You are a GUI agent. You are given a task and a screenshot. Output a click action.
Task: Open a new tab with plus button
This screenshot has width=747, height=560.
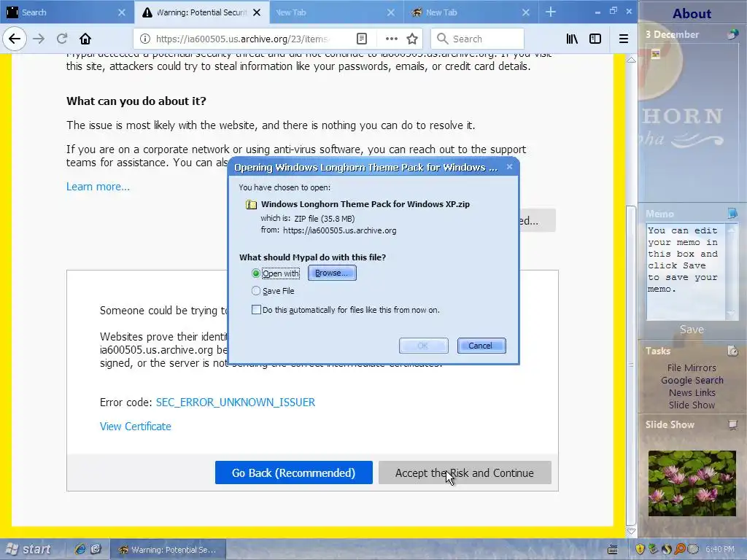[x=551, y=12]
